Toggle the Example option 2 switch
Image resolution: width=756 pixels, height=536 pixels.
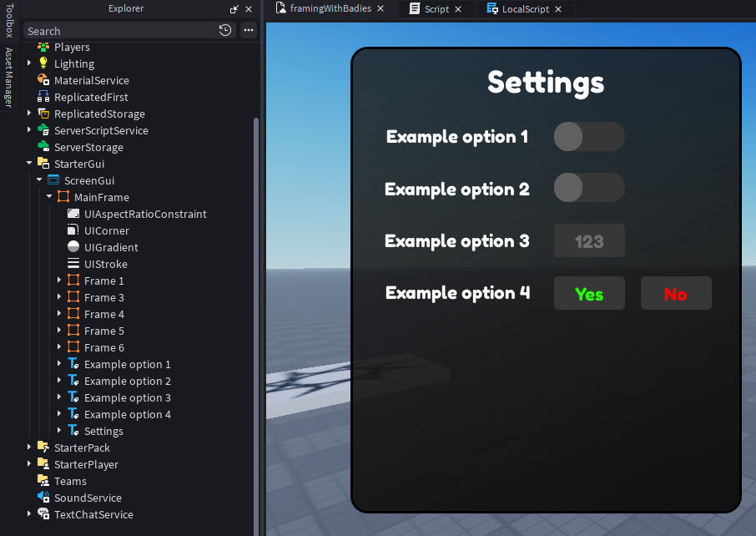point(589,188)
